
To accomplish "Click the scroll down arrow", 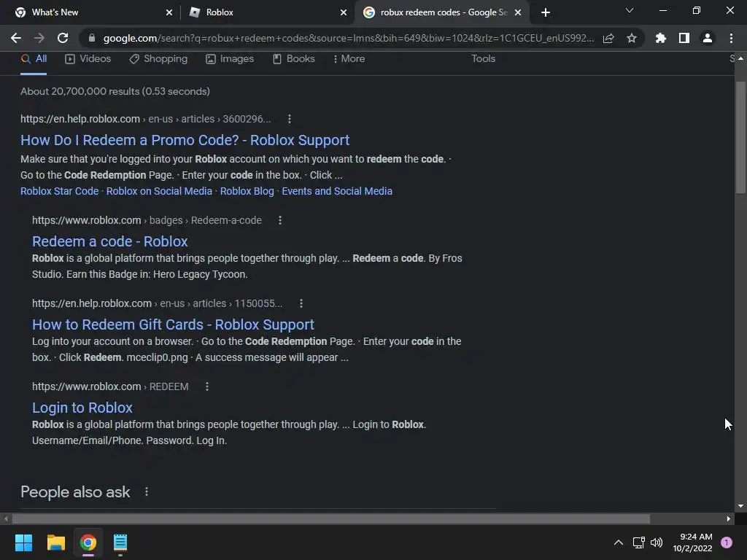I will click(x=740, y=506).
